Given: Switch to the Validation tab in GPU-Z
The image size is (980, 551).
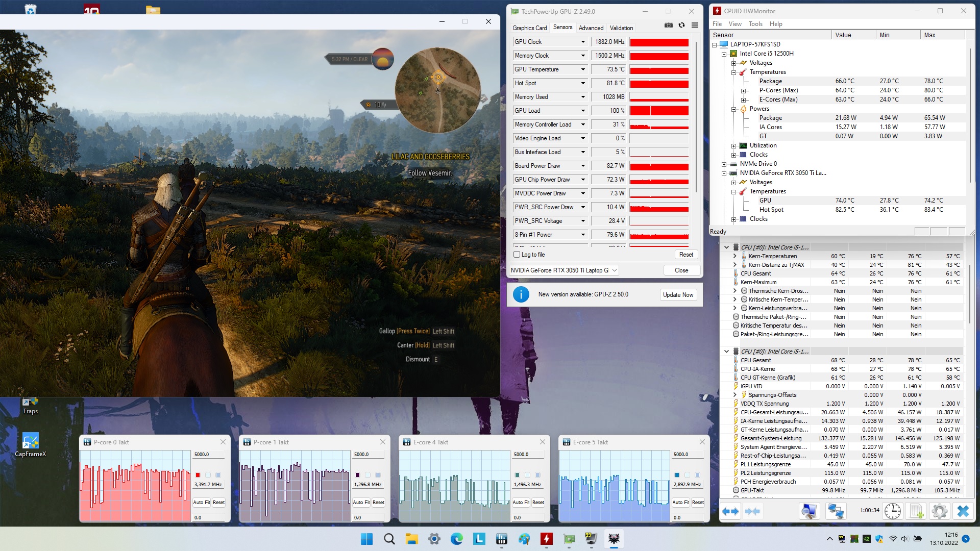Looking at the screenshot, I should click(x=621, y=28).
